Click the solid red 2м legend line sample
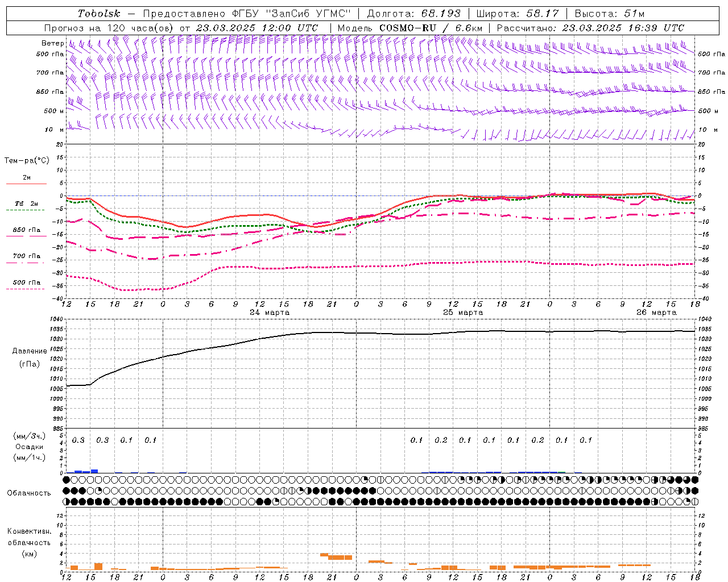Viewport: 728px width, 582px height. (26, 184)
